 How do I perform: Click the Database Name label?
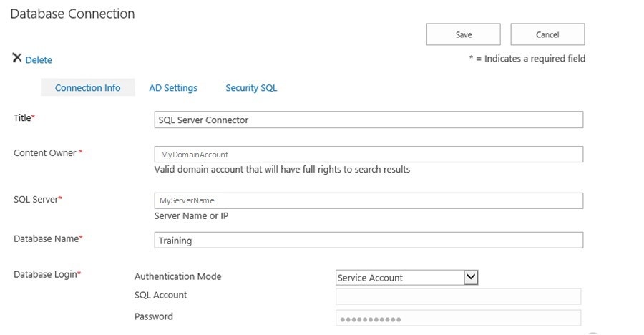pyautogui.click(x=46, y=238)
